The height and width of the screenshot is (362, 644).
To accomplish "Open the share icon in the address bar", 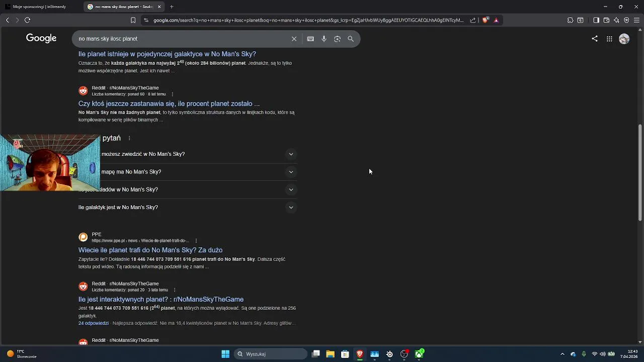I will 473,20.
